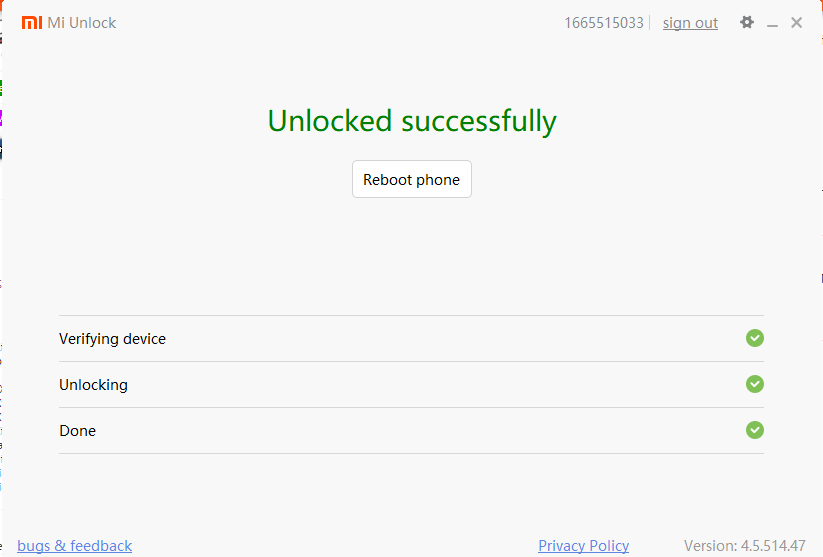Click the green checkmark for Verifying device
Viewport: 823px width, 557px height.
(755, 338)
